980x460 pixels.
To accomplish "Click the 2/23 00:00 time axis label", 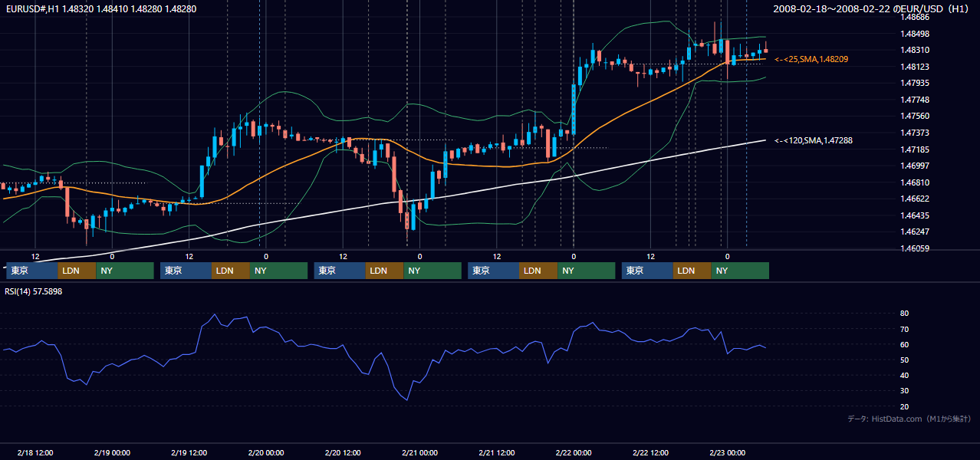I will coord(727,452).
